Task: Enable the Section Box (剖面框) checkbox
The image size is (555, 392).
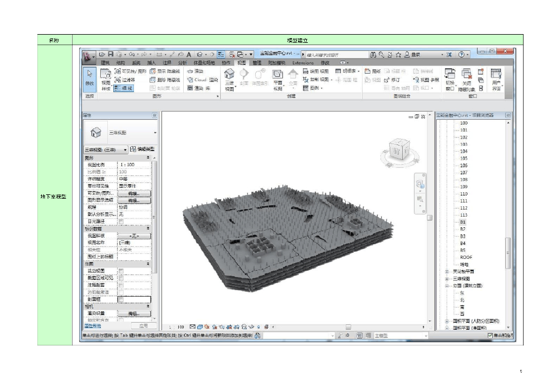Action: 121,299
